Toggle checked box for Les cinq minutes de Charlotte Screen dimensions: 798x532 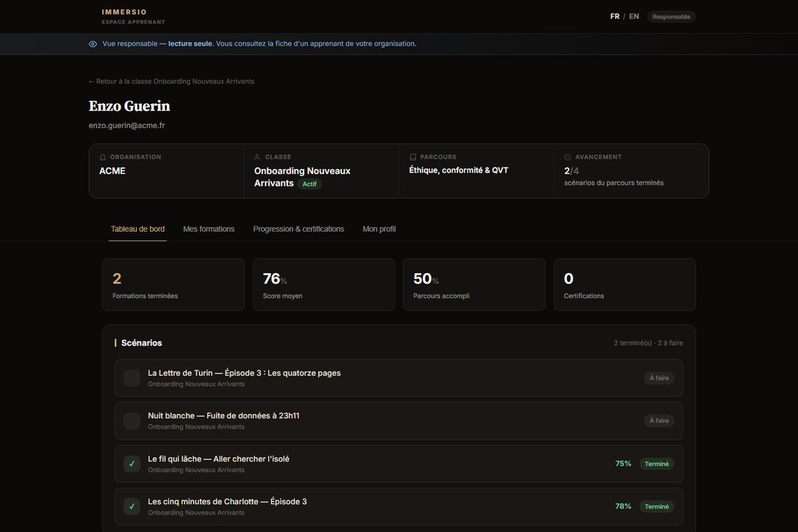pos(132,506)
